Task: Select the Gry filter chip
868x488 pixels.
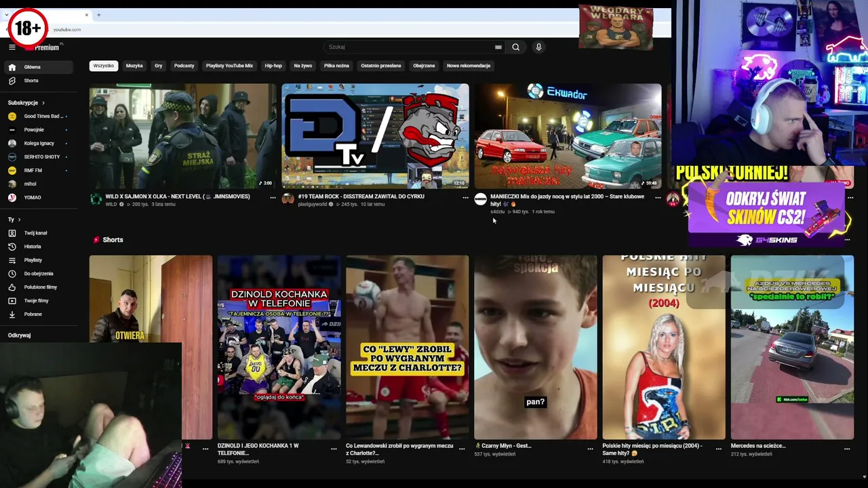Action: coord(159,66)
